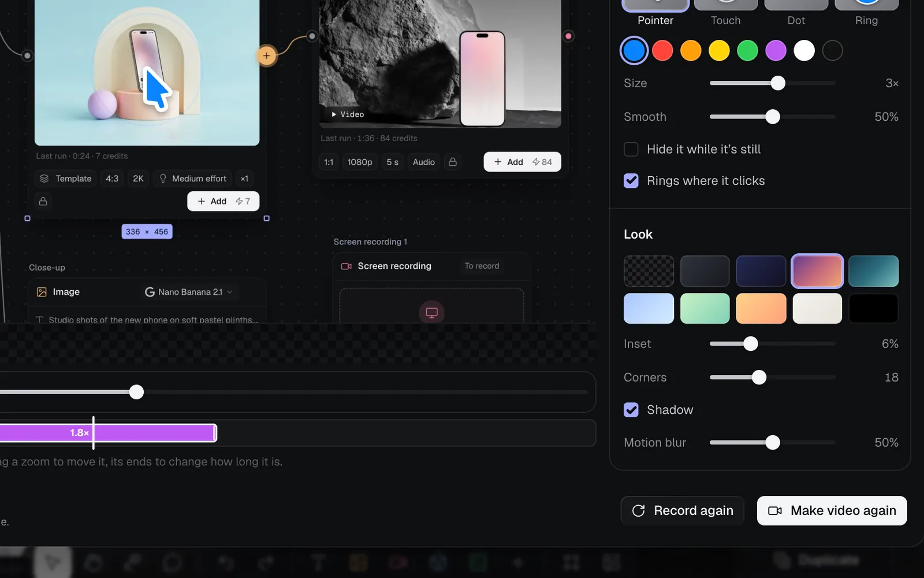The image size is (924, 578).
Task: Open the Medium effort setting
Action: pyautogui.click(x=193, y=179)
